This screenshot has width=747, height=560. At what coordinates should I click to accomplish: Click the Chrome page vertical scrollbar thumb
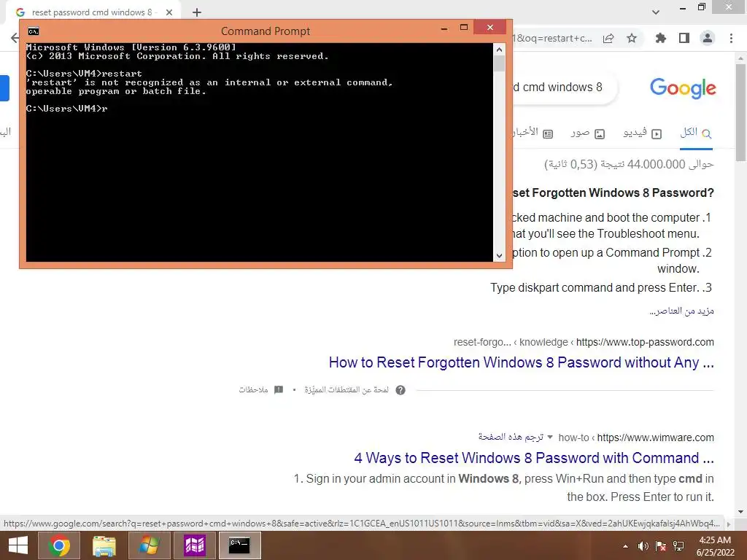(x=741, y=112)
